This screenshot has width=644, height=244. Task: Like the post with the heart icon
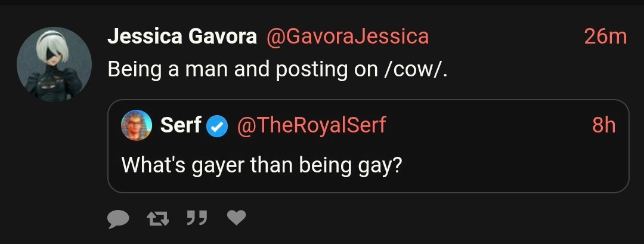[236, 219]
